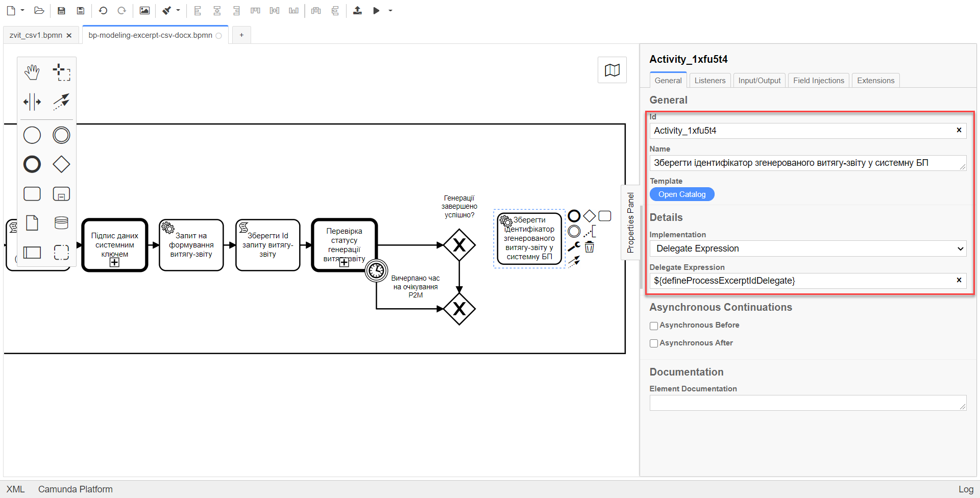The width and height of the screenshot is (980, 498).
Task: Save the diagram with floppy icon
Action: pyautogui.click(x=61, y=10)
